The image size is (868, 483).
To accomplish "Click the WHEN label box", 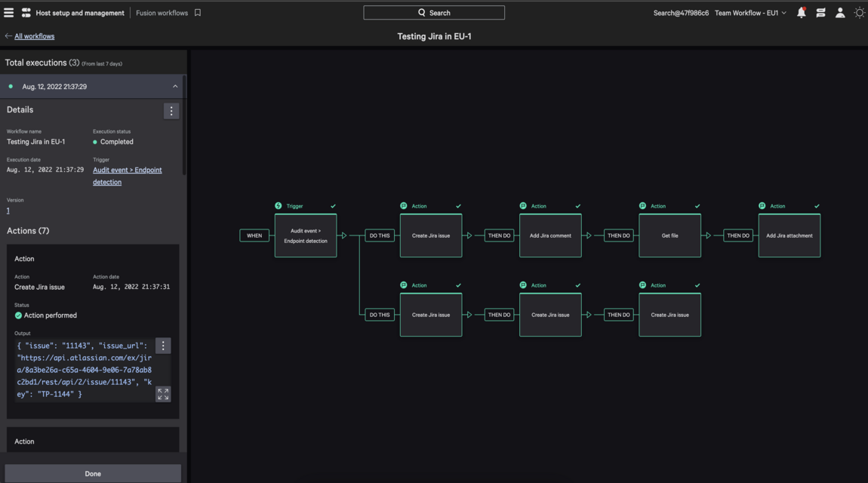I will click(x=254, y=235).
